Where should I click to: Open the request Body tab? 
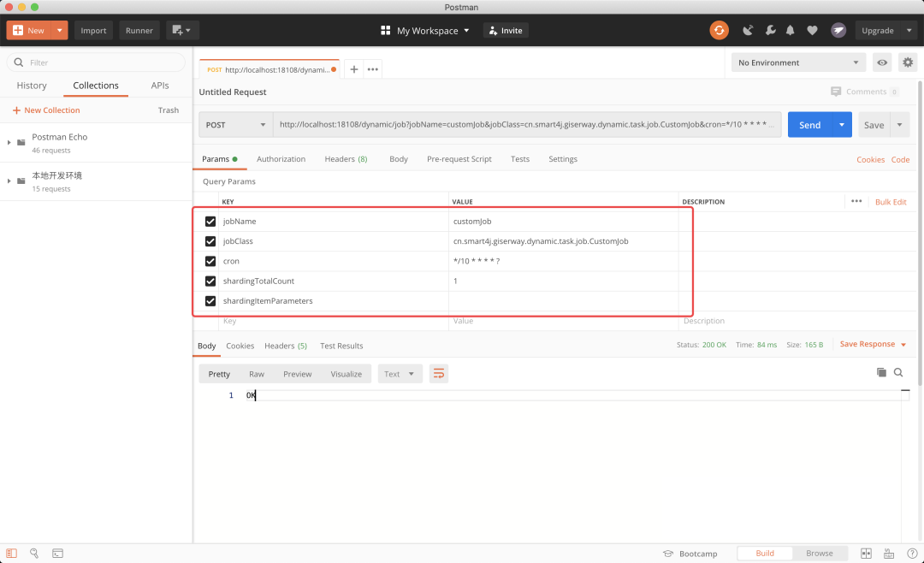click(399, 159)
